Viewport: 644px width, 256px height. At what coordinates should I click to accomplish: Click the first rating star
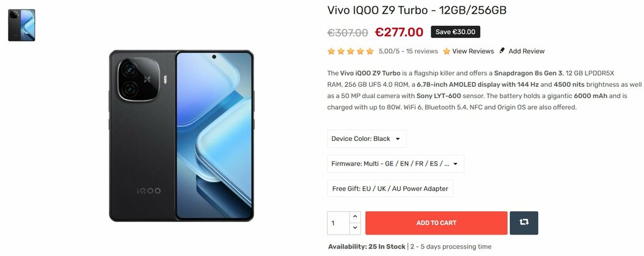point(331,52)
